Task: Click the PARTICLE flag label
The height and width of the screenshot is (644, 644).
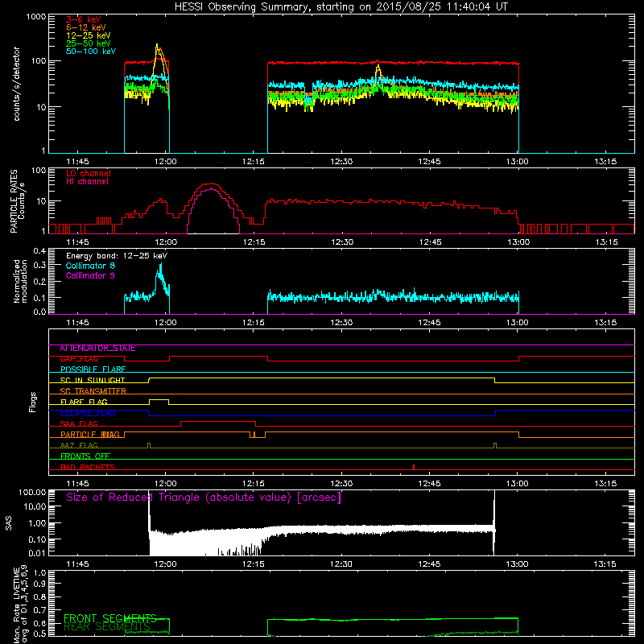Action: [90, 435]
